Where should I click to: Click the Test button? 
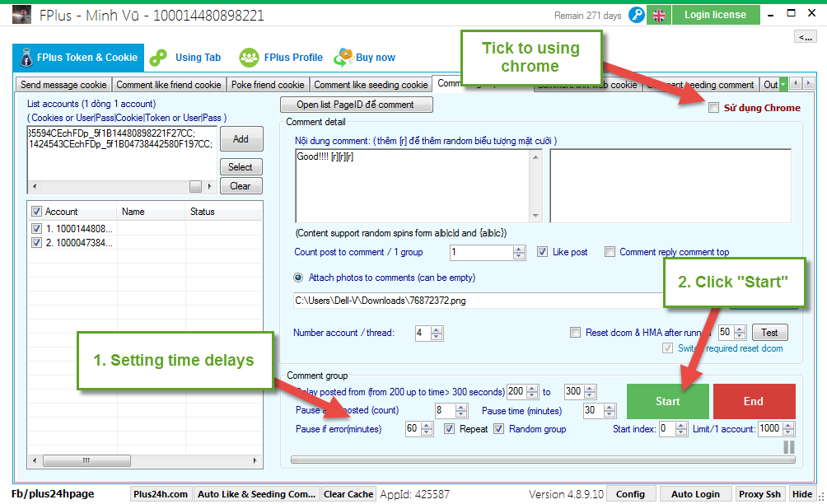(x=769, y=333)
